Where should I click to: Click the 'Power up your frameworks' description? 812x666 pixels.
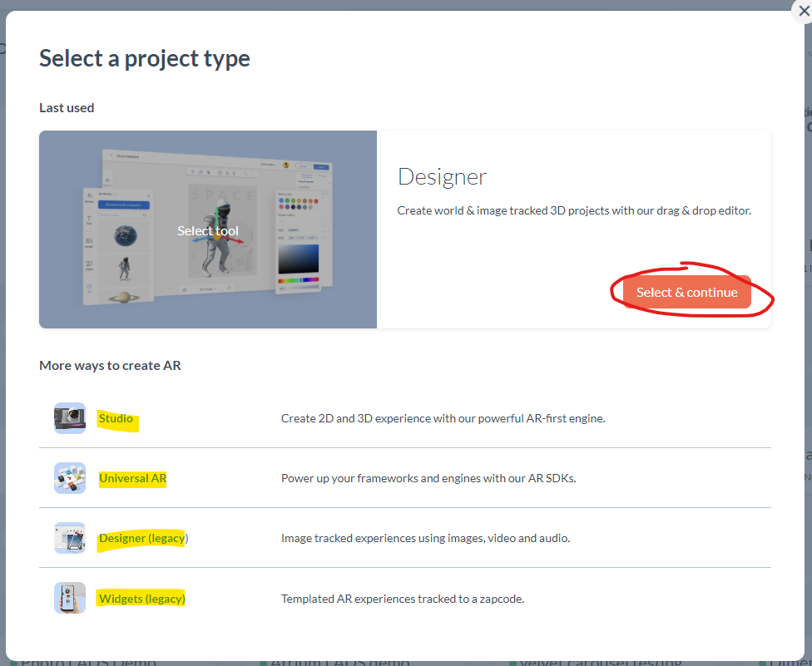[428, 478]
